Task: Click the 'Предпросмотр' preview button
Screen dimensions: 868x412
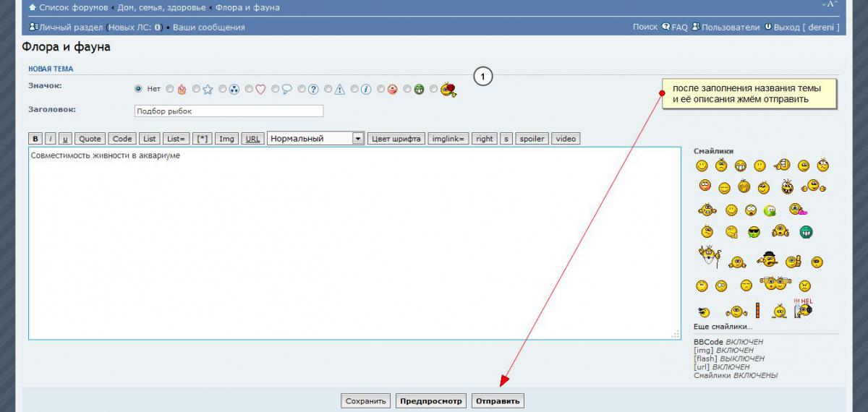Action: coord(430,401)
